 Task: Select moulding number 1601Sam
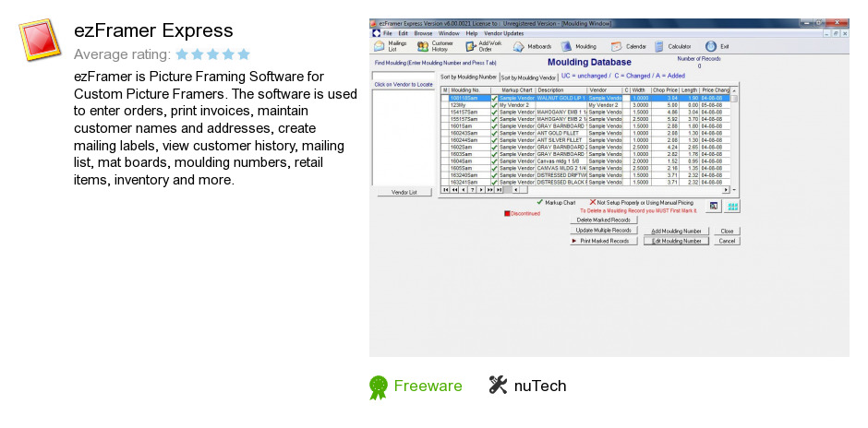click(469, 126)
